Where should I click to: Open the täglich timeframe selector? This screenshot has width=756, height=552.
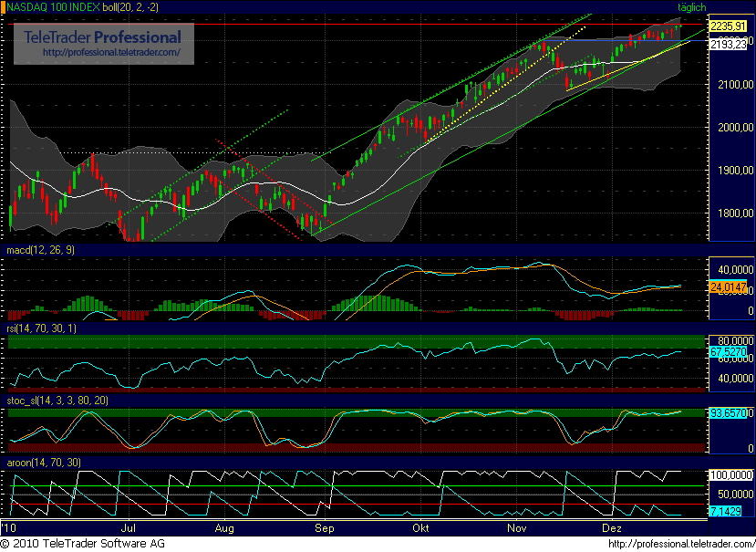pos(690,7)
